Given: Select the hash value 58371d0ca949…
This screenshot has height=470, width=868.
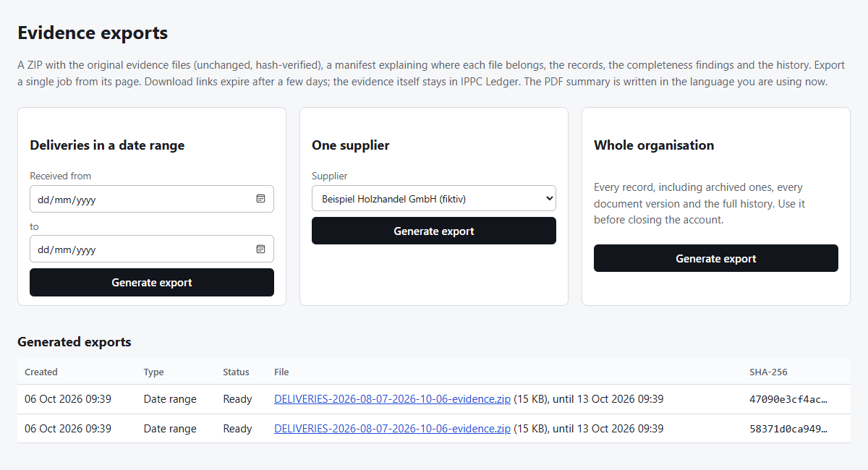Looking at the screenshot, I should coord(788,429).
